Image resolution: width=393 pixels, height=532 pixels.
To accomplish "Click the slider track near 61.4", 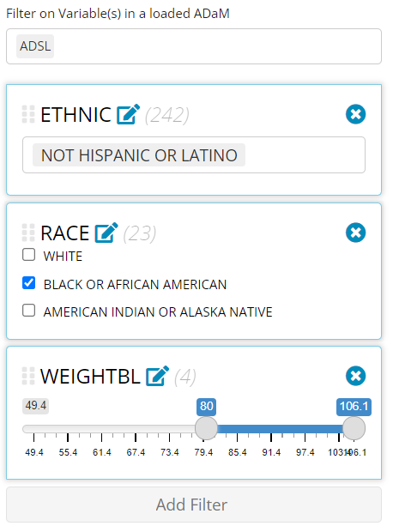I will click(102, 429).
